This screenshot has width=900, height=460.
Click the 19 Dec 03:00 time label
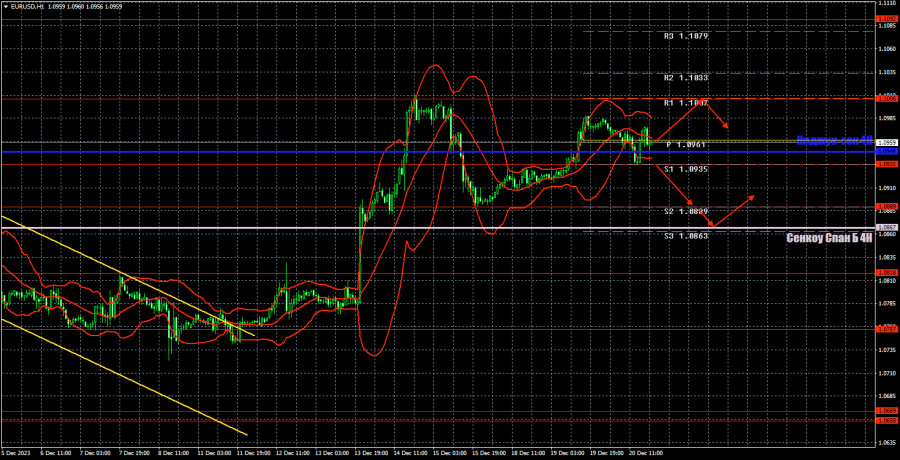568,453
